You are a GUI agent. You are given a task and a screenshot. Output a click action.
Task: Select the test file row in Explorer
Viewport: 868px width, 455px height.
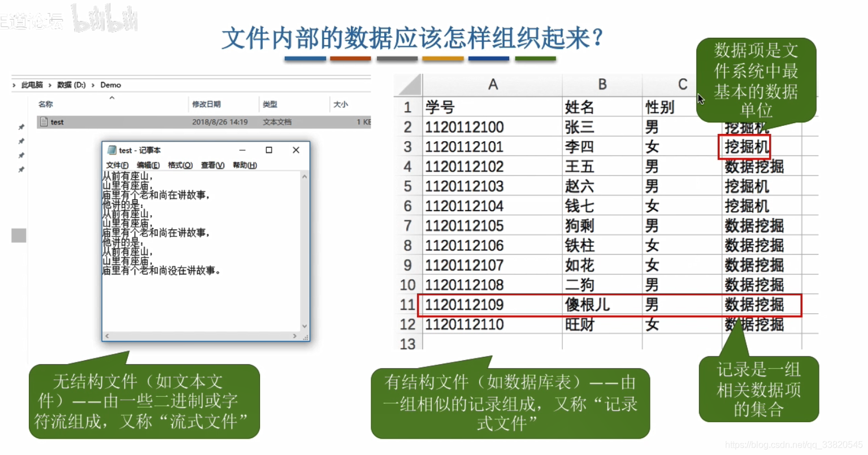pyautogui.click(x=204, y=122)
